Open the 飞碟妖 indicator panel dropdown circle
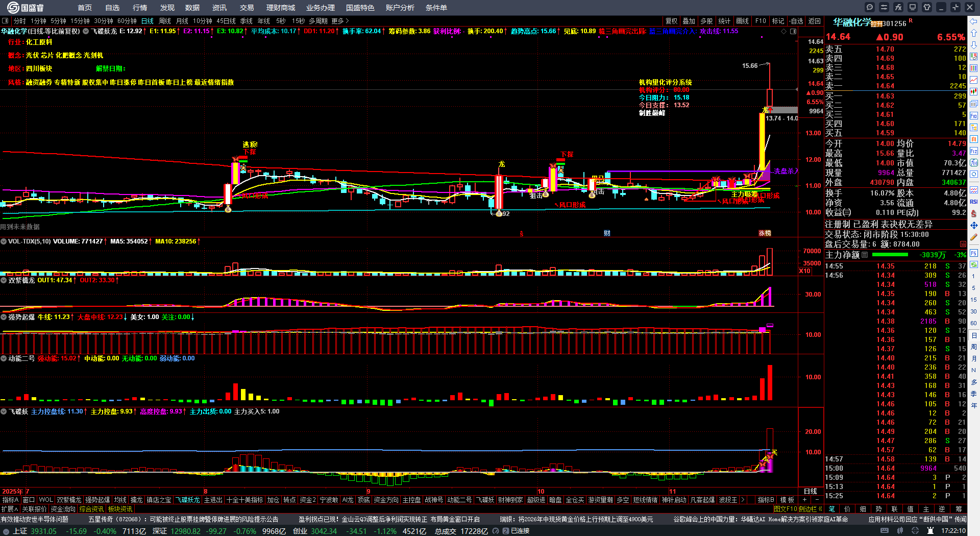Screen dimensions: 980x536 click(4, 411)
